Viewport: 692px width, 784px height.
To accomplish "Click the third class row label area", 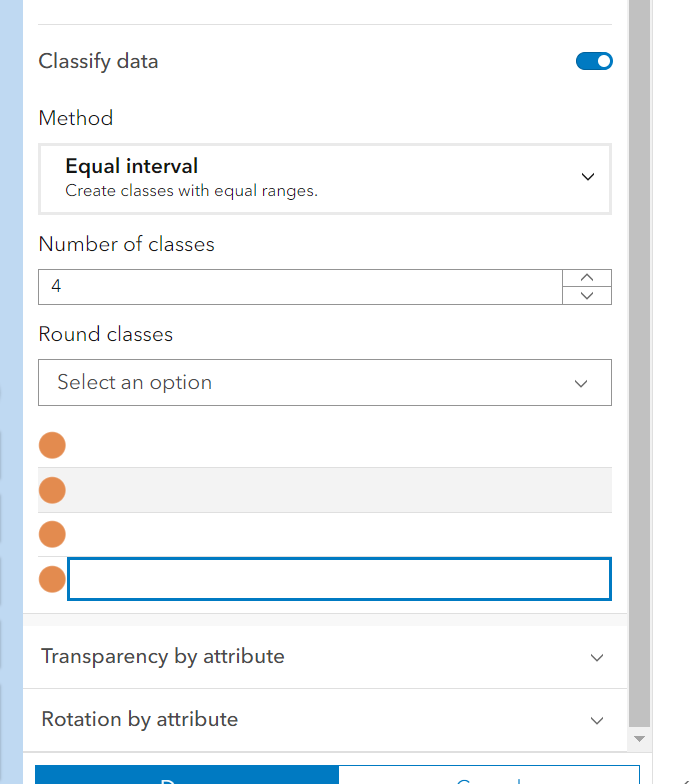I will (339, 534).
